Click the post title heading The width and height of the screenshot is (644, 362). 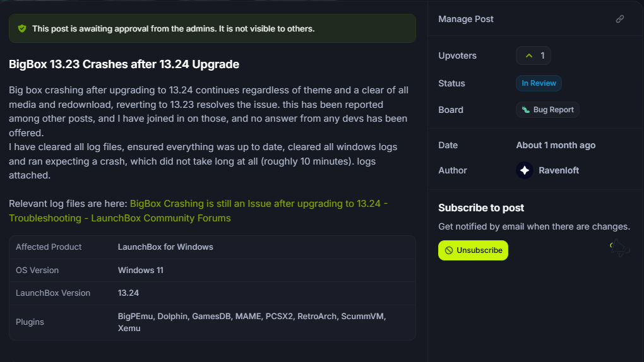(124, 64)
